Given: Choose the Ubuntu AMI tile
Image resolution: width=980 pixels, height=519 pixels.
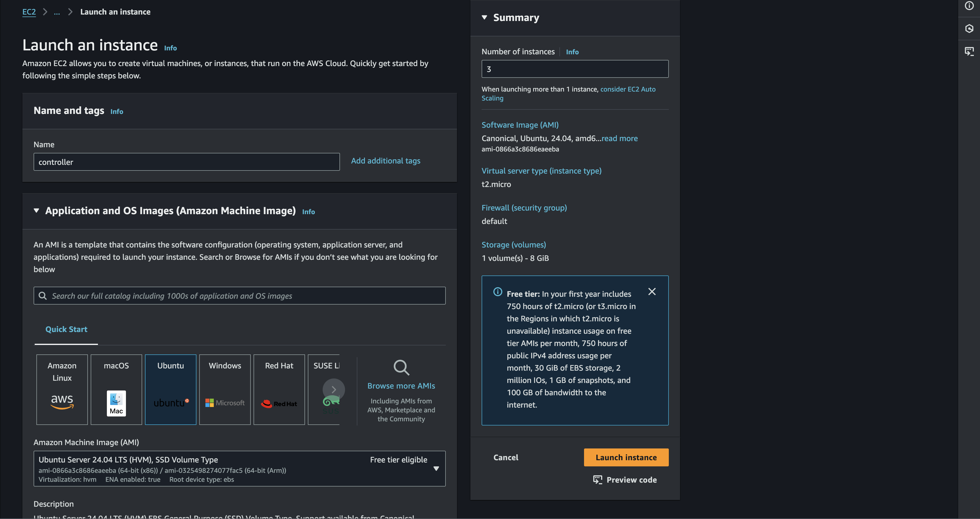Looking at the screenshot, I should coord(170,389).
